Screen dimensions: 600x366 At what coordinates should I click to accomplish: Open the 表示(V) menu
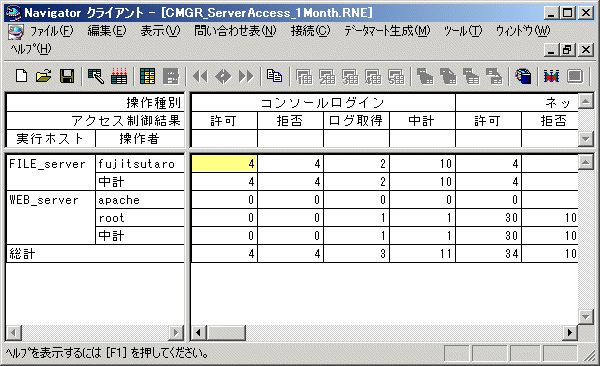point(160,31)
